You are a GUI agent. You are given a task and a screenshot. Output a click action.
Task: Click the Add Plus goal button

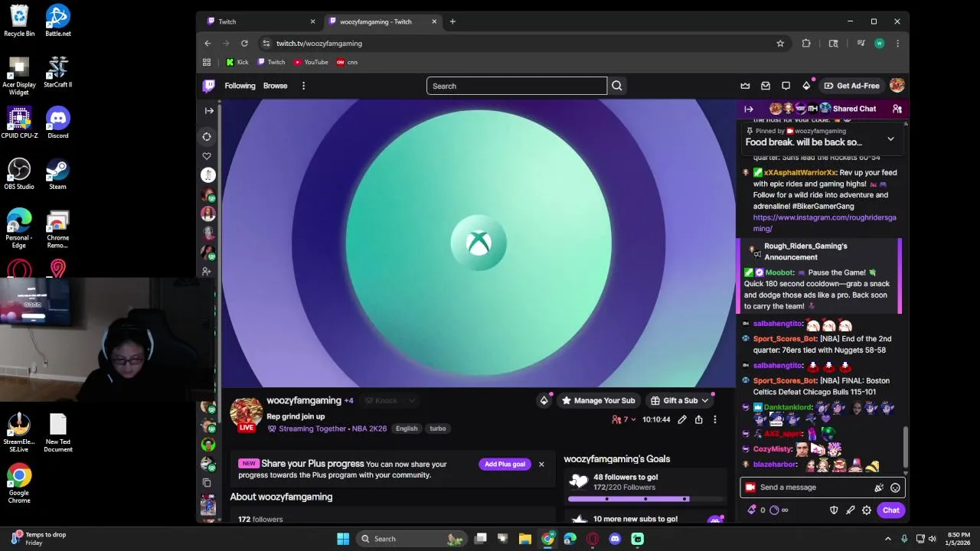[505, 464]
